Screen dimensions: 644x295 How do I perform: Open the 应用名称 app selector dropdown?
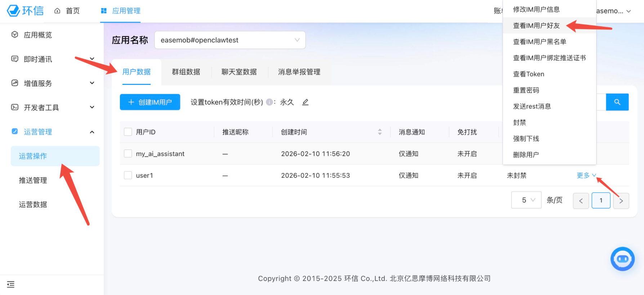(x=230, y=40)
